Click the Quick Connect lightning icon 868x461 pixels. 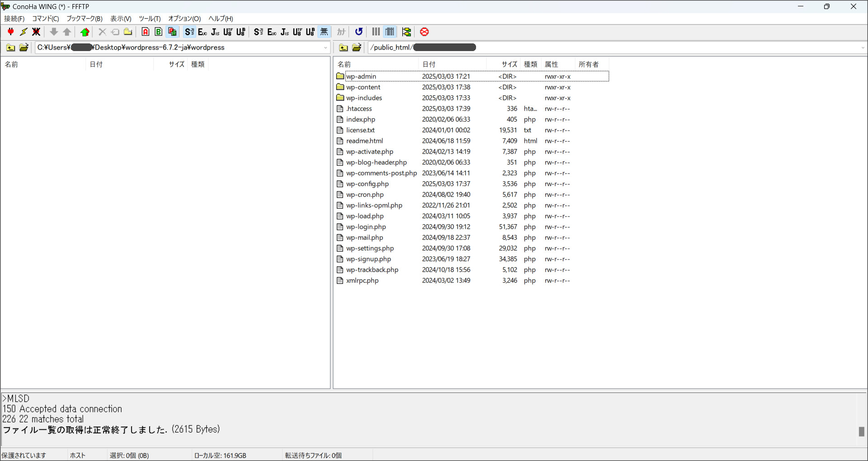(24, 32)
